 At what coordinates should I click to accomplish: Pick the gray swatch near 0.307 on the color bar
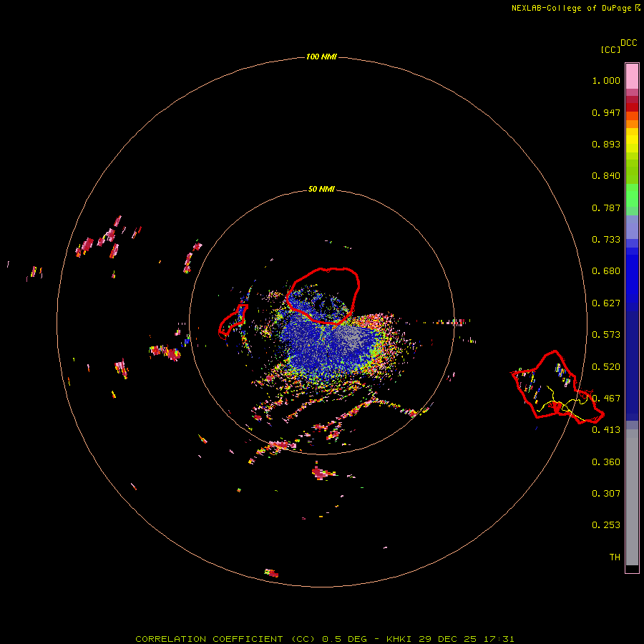tap(632, 497)
